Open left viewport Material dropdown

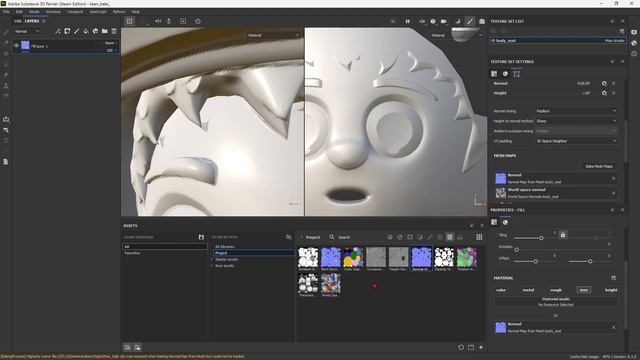(x=273, y=36)
